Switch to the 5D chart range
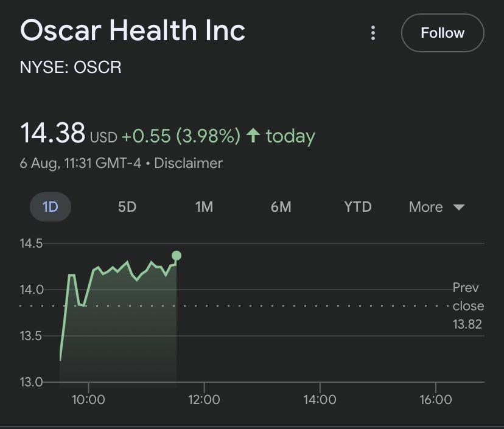 coord(127,207)
